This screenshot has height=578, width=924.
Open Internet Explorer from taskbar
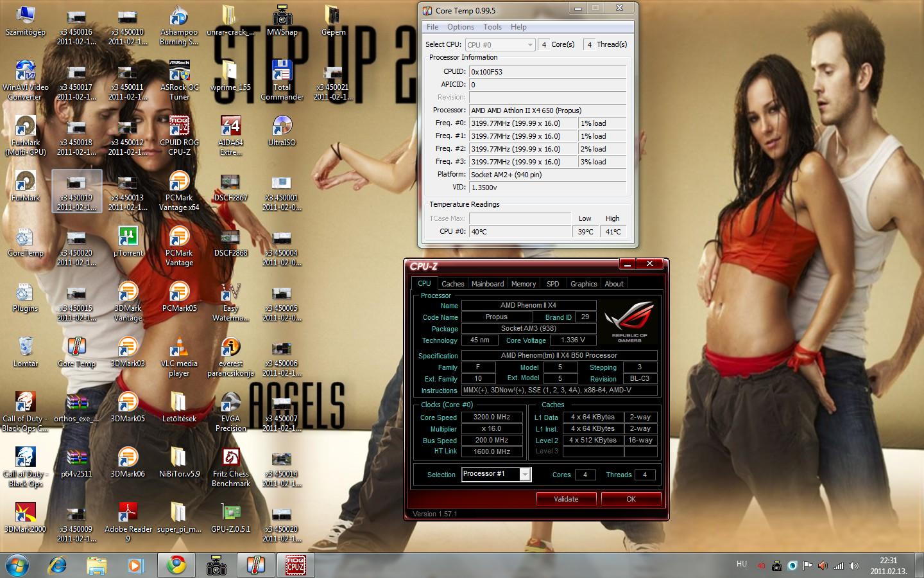coord(58,565)
